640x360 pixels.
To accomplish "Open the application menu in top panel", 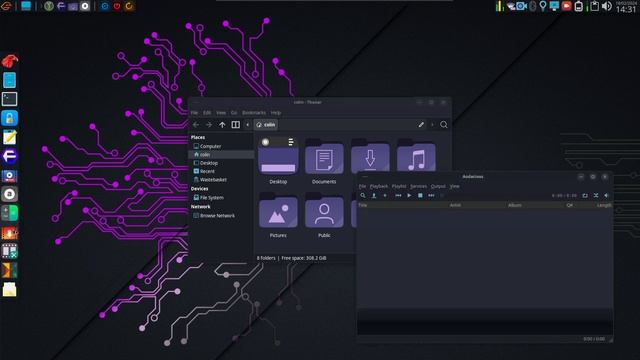I will click(6, 6).
